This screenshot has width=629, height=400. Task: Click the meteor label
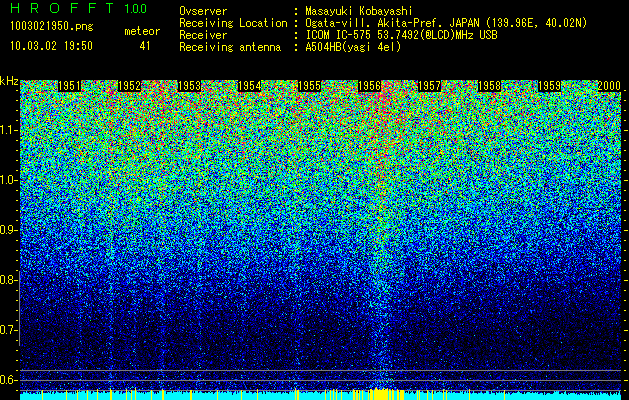pos(142,31)
